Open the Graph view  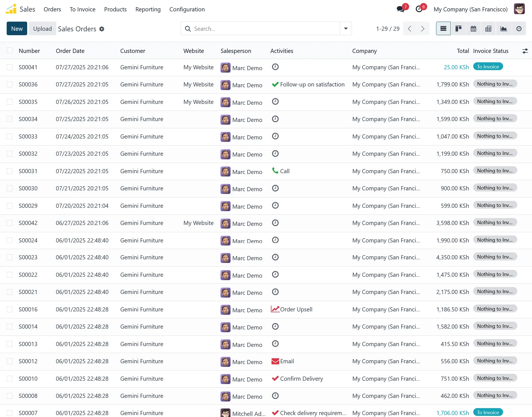(x=503, y=29)
